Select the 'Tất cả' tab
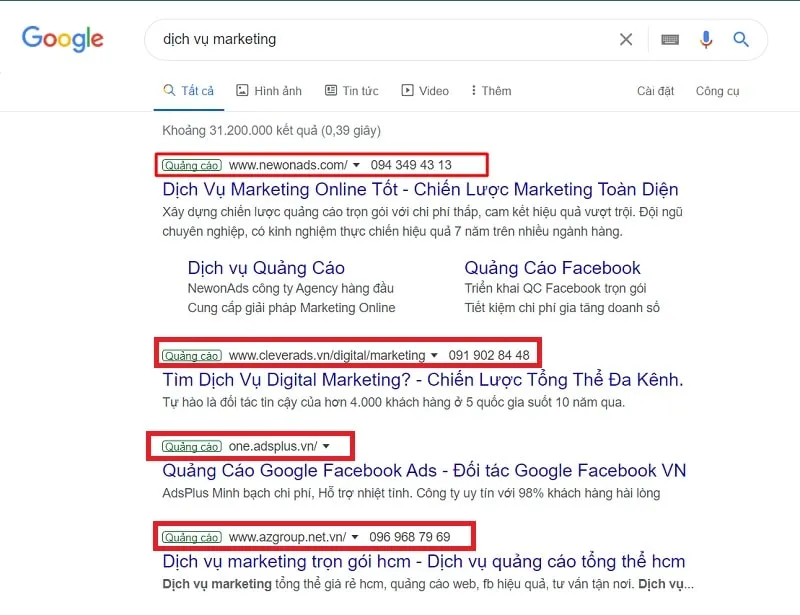 tap(189, 91)
